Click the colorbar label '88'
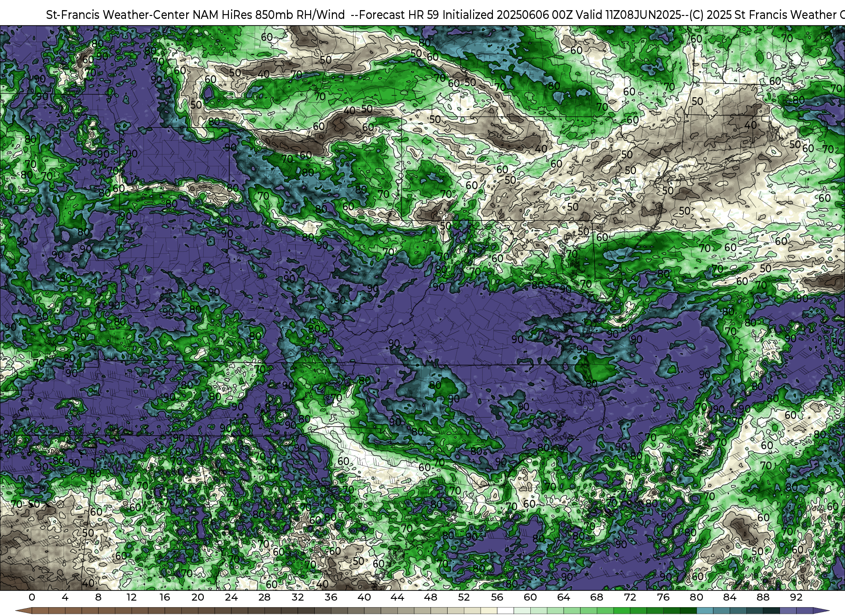Screen dimensions: 845x616 click(763, 598)
